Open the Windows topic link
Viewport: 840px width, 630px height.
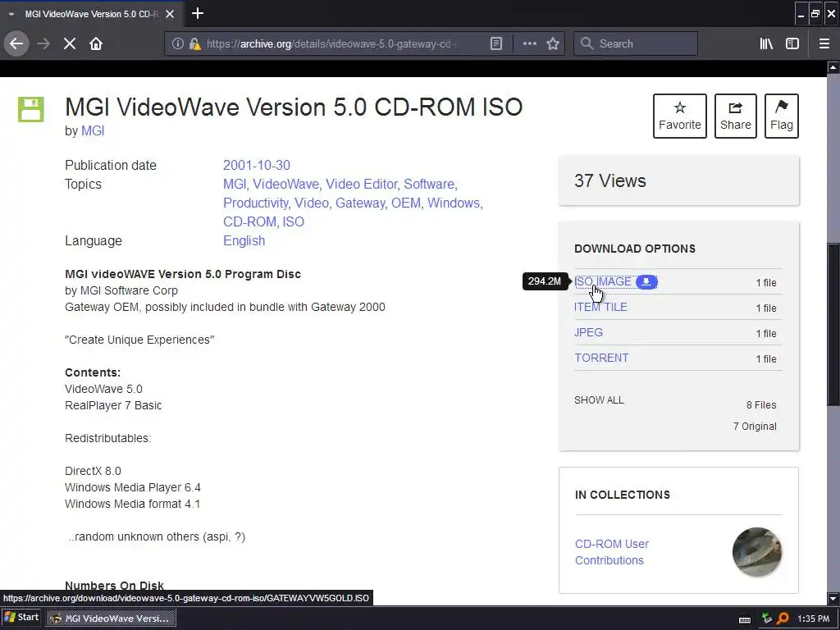pos(454,203)
